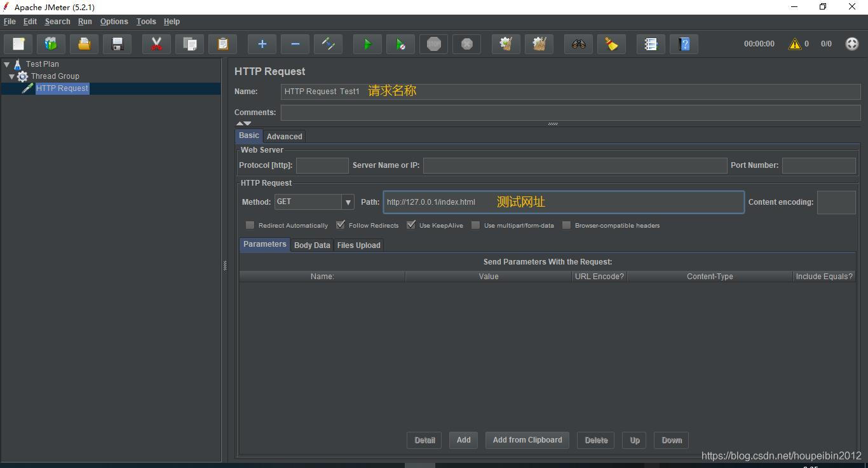
Task: Open the Edit menu
Action: click(30, 22)
